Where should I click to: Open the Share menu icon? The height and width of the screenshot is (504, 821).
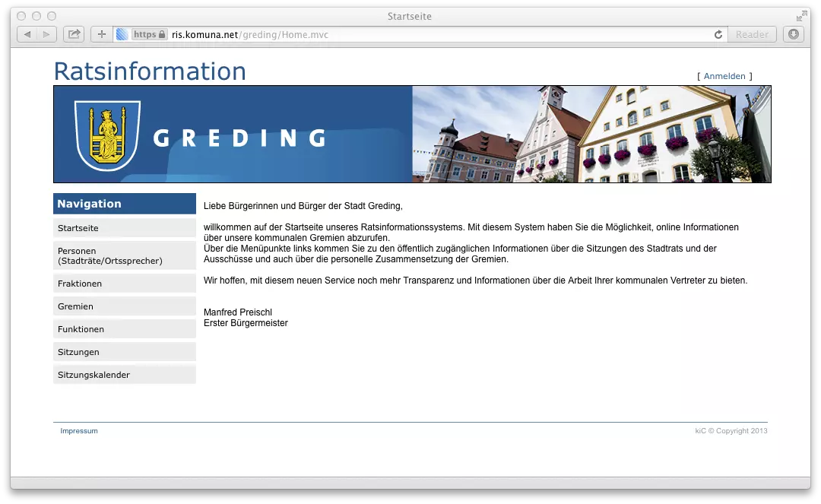(x=73, y=33)
